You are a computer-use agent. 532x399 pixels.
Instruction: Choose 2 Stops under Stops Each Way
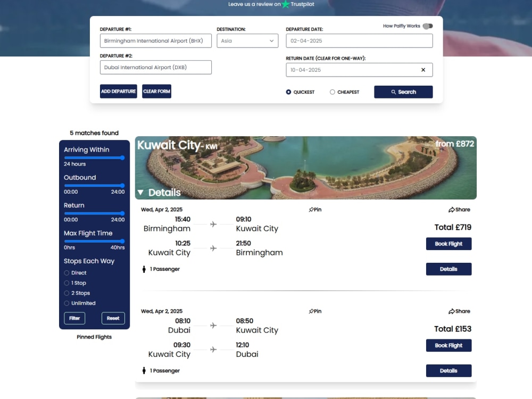click(x=66, y=293)
